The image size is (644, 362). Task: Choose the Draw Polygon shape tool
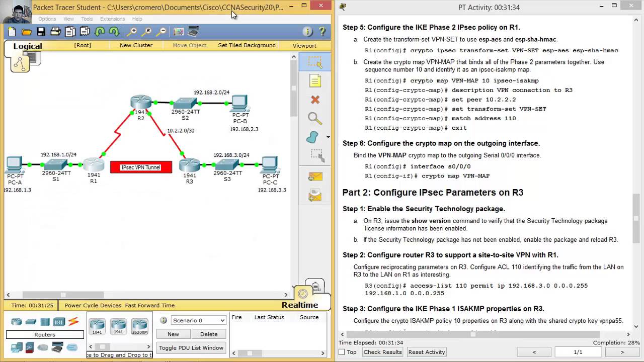(312, 137)
